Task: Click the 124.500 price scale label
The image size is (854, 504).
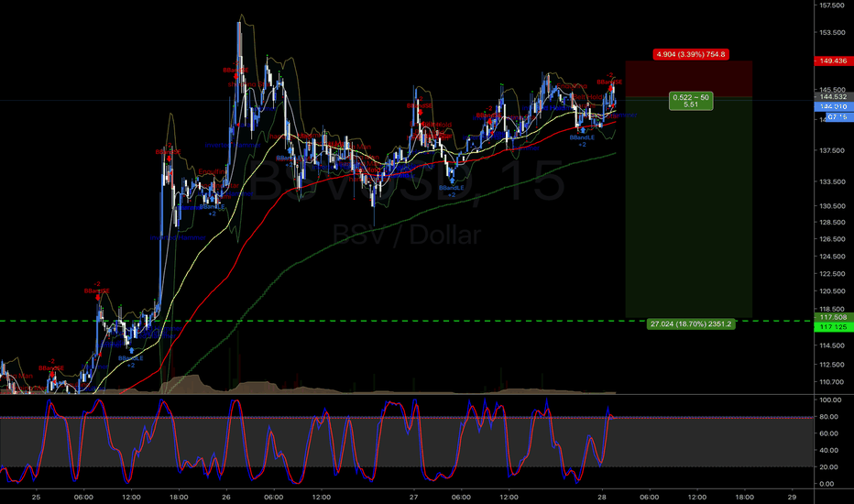Action: [x=832, y=256]
